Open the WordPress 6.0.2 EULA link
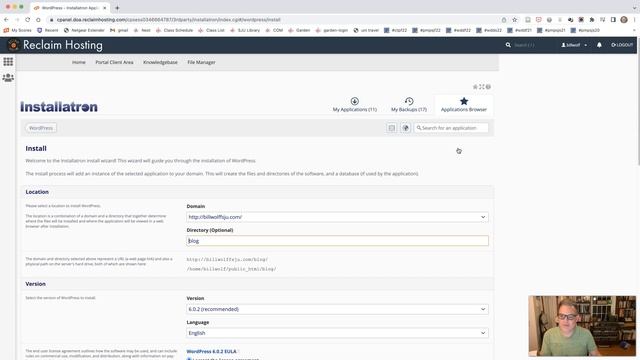The width and height of the screenshot is (640, 360). click(x=211, y=351)
